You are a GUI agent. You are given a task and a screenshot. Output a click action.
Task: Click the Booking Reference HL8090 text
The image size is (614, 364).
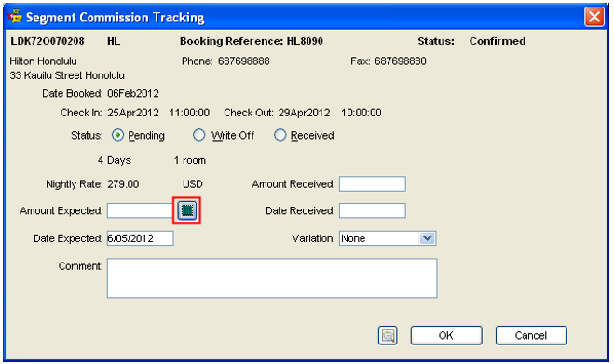(x=252, y=41)
